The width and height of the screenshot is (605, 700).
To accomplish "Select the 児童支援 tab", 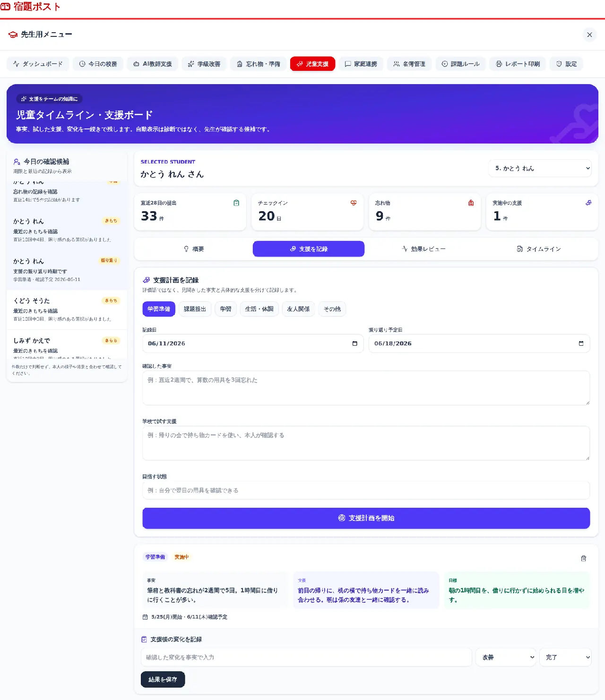I will (x=312, y=64).
